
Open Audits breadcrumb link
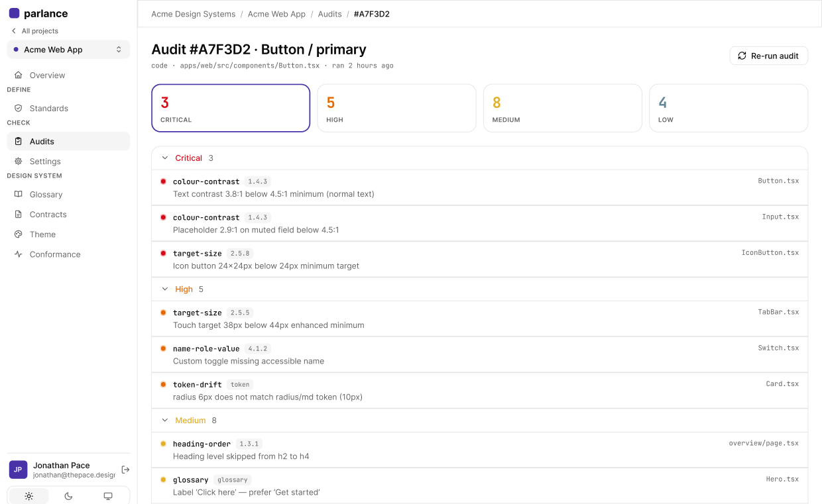[329, 14]
